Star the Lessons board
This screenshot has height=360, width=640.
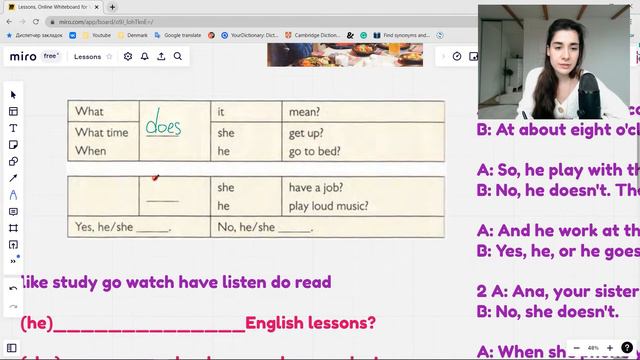pyautogui.click(x=109, y=57)
